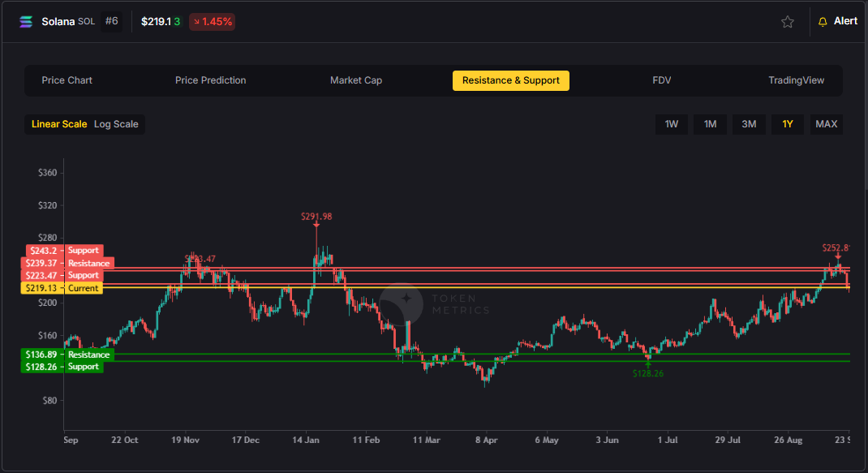This screenshot has width=868, height=473.
Task: Click the $223.47 Support label
Action: [x=62, y=275]
